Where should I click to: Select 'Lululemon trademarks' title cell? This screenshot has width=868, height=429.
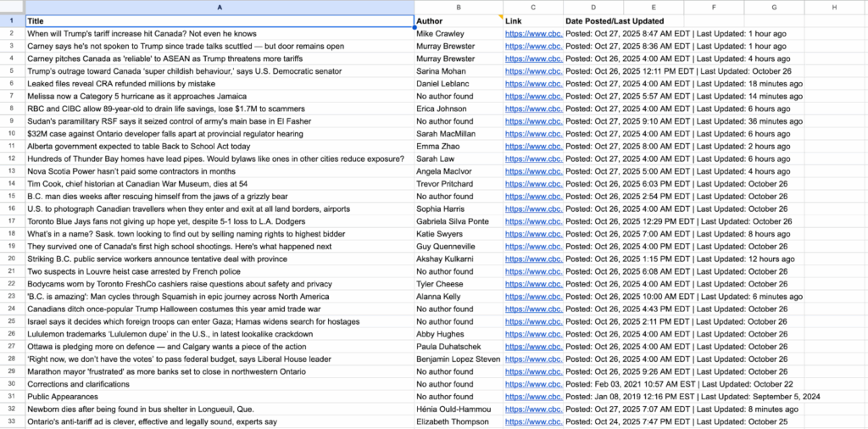220,334
